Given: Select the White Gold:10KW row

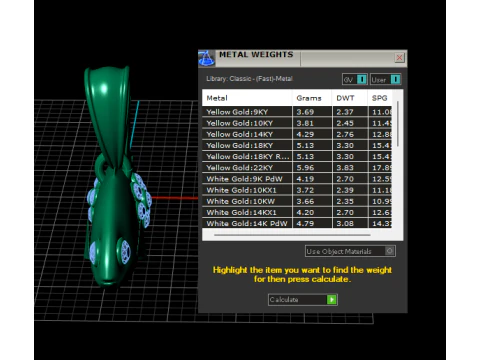Looking at the screenshot, I should click(x=297, y=201).
